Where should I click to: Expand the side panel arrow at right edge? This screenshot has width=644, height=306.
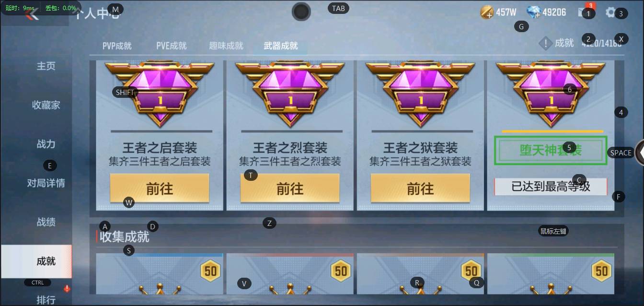pyautogui.click(x=639, y=153)
